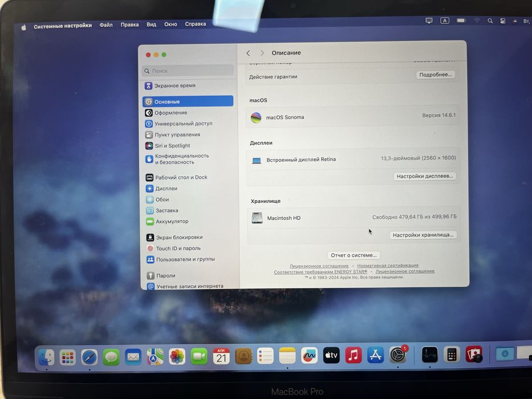Viewport: 532px width, 399px height.
Task: Open the Файл menu
Action: tap(106, 25)
